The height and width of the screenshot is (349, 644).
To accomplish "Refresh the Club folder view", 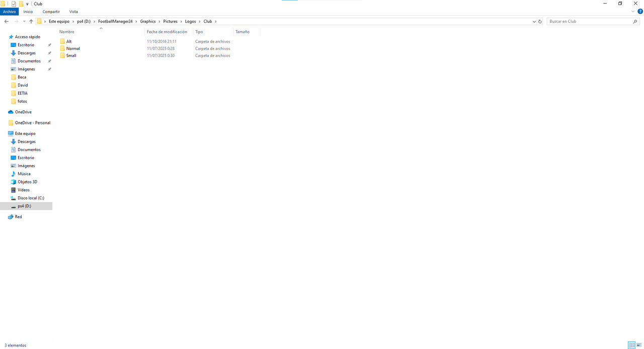I will [540, 22].
